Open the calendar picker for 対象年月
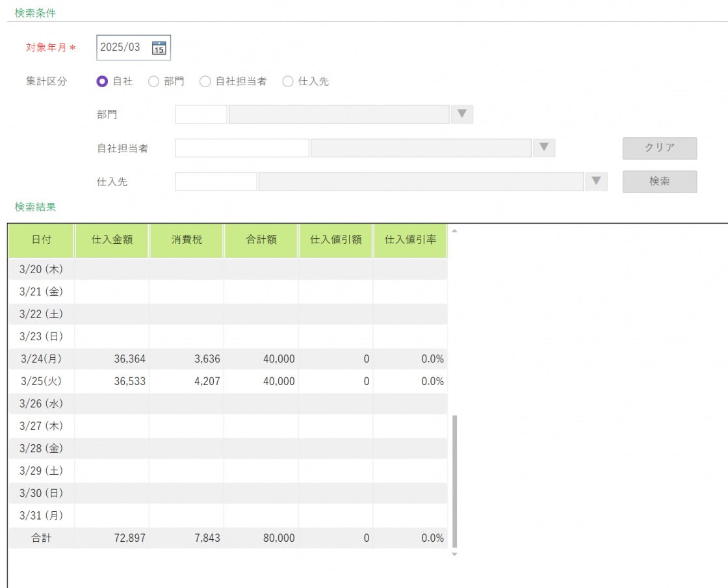 tap(159, 47)
